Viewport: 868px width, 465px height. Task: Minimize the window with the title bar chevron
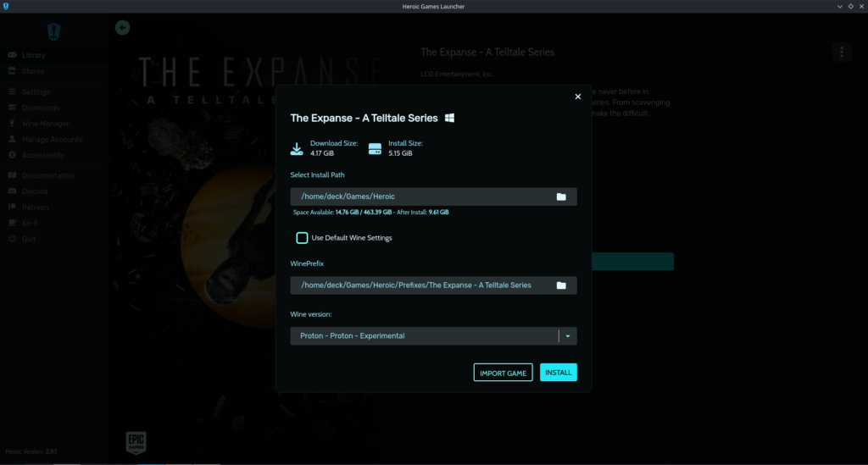840,6
